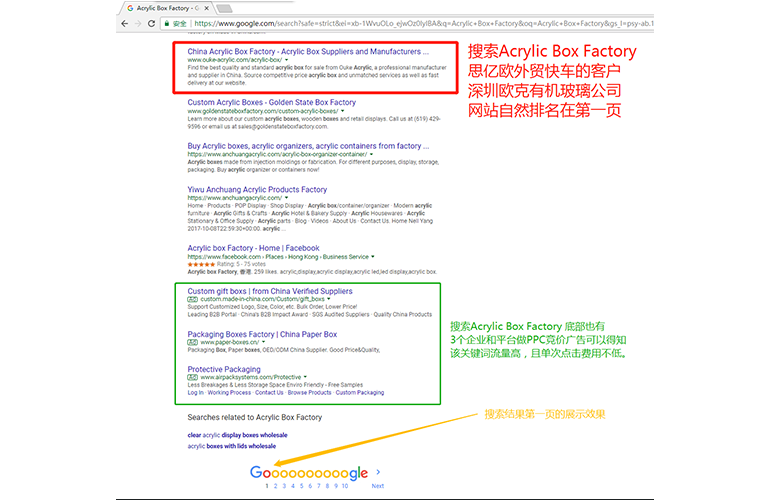The image size is (770, 500).
Task: Click Custom Packaging sitelink
Action: coord(359,393)
